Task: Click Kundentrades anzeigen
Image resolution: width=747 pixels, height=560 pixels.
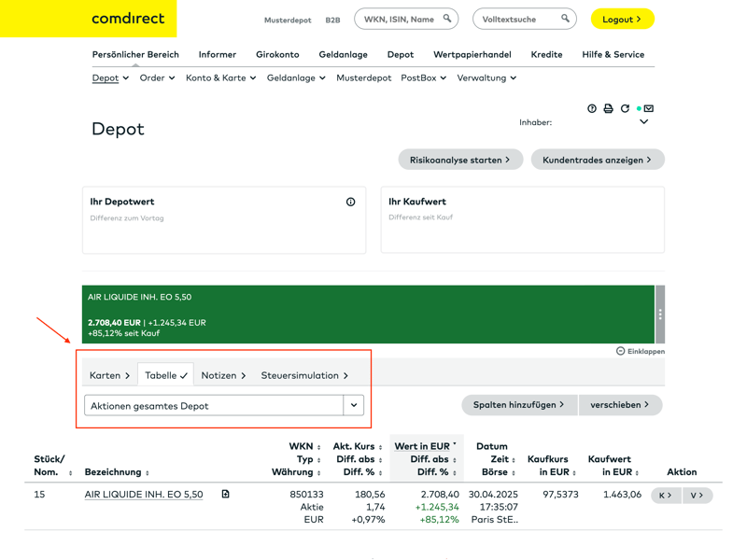Action: coord(598,160)
